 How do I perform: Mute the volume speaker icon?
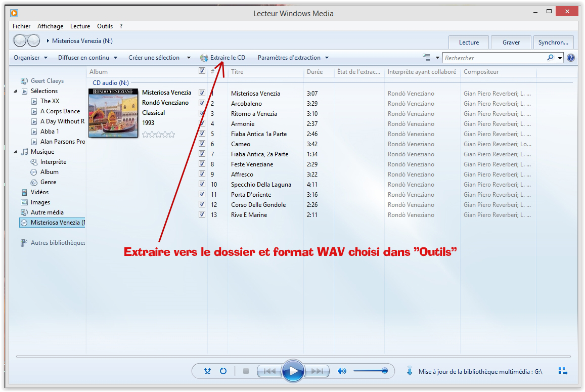click(x=342, y=371)
